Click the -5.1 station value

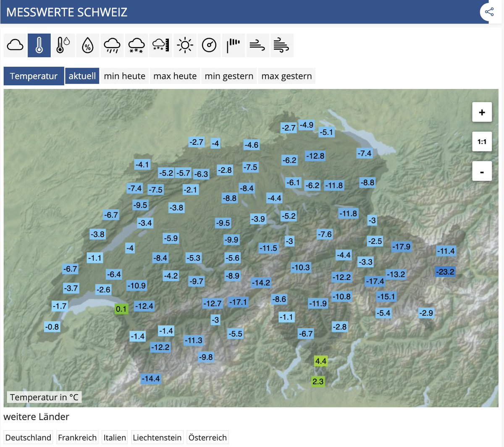pos(326,132)
